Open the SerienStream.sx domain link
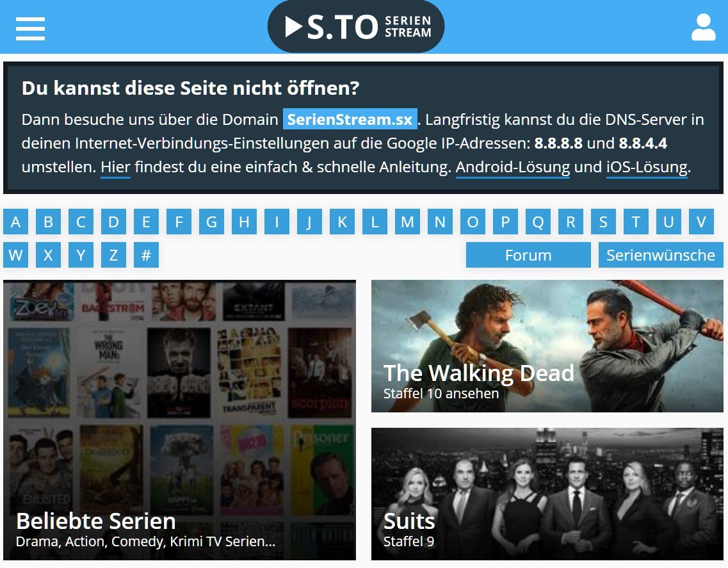Image resolution: width=728 pixels, height=568 pixels. [350, 119]
